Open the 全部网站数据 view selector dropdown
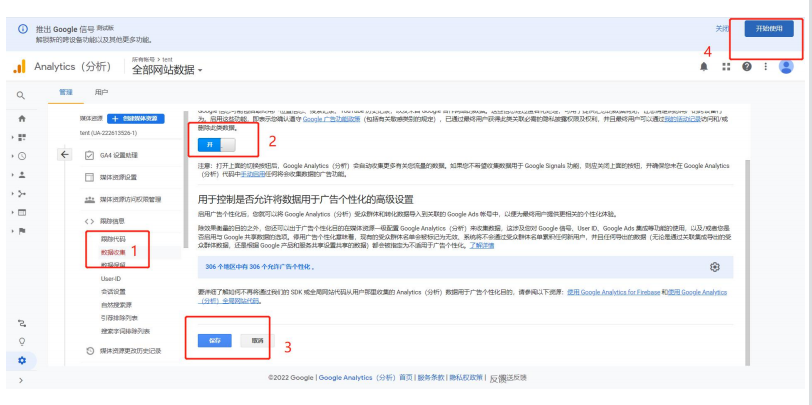The image size is (812, 405). click(167, 69)
